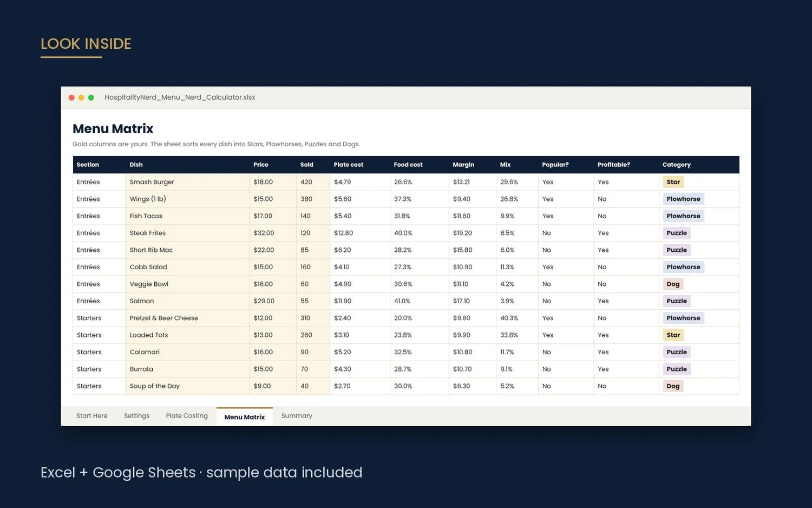This screenshot has height=508, width=812.
Task: Select the Pretzel & Beer Cheese cell
Action: point(187,318)
